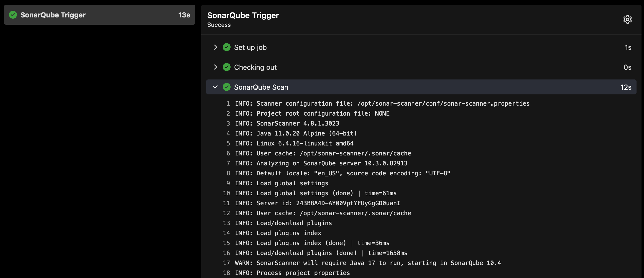Click the Java 17 warning log line

click(368, 263)
